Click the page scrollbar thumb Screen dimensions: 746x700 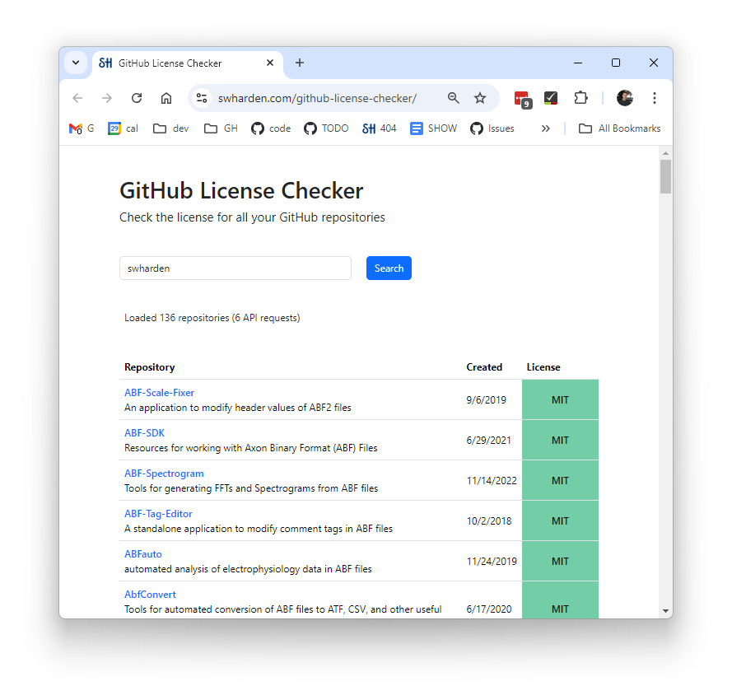pos(665,176)
